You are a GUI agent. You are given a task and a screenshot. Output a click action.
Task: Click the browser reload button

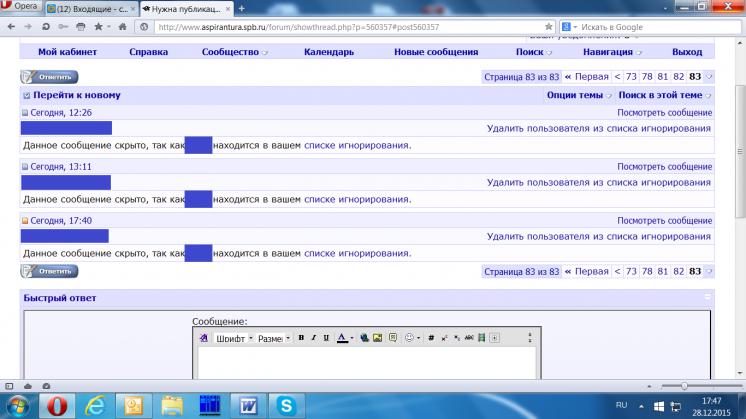point(47,26)
